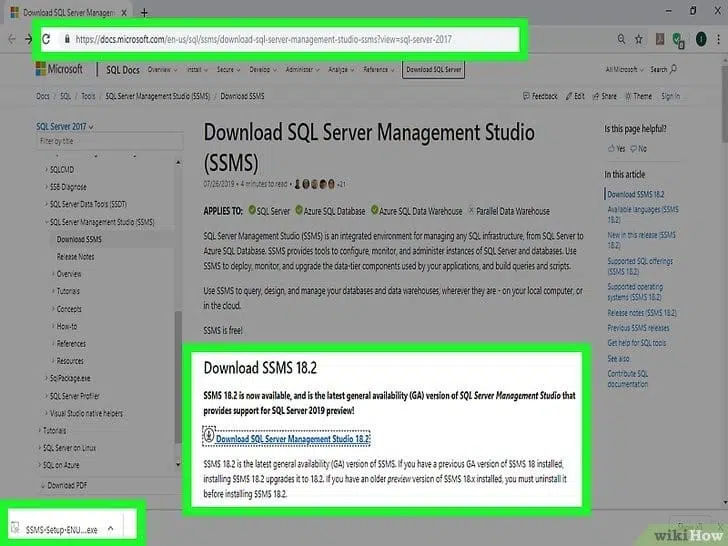728x546 pixels.
Task: Open a new browser tab
Action: coord(144,12)
